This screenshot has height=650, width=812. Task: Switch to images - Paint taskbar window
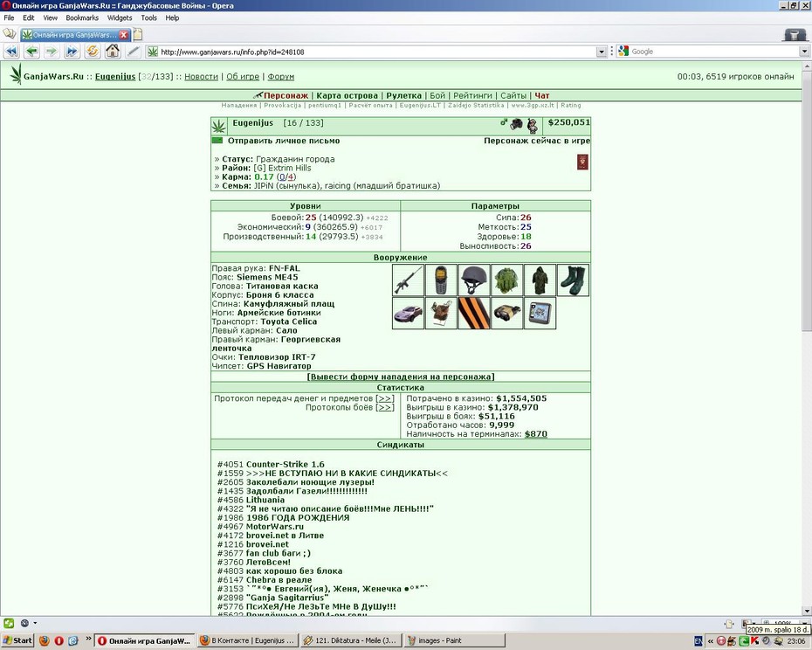pos(454,640)
